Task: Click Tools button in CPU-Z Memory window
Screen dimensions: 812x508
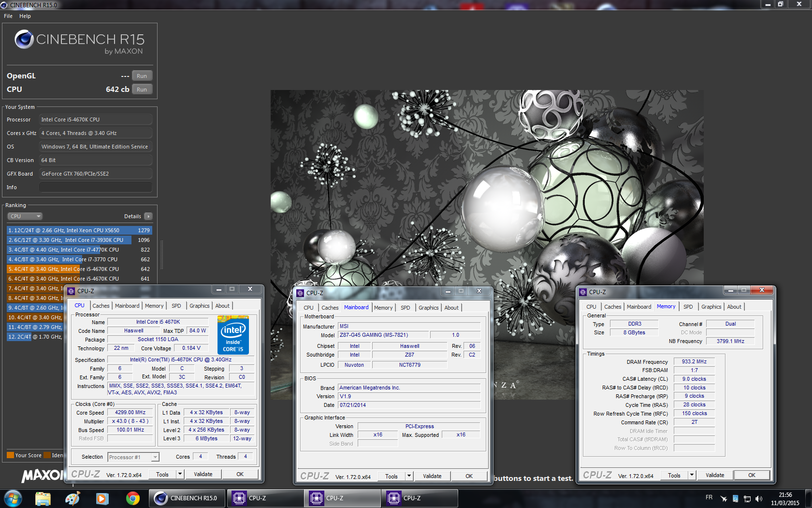Action: pos(674,475)
